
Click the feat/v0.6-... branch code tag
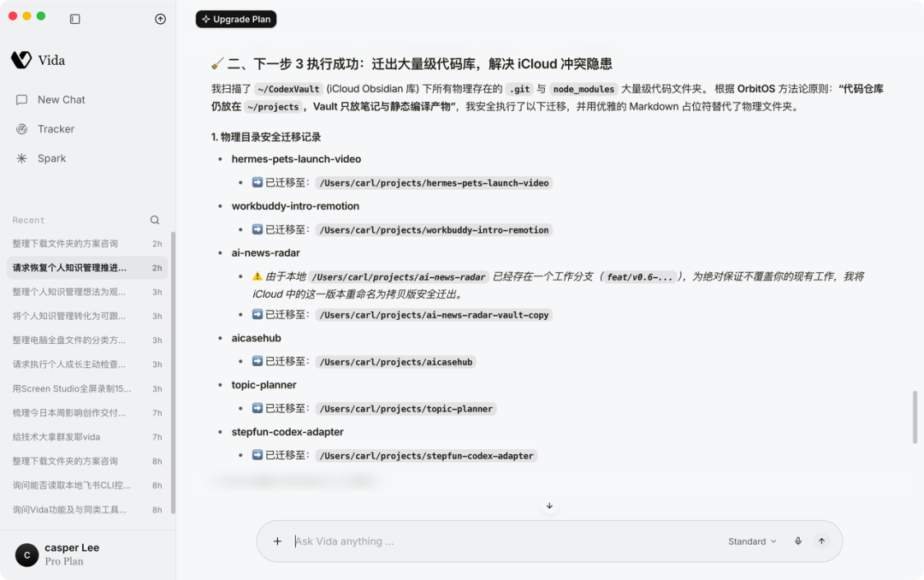639,277
